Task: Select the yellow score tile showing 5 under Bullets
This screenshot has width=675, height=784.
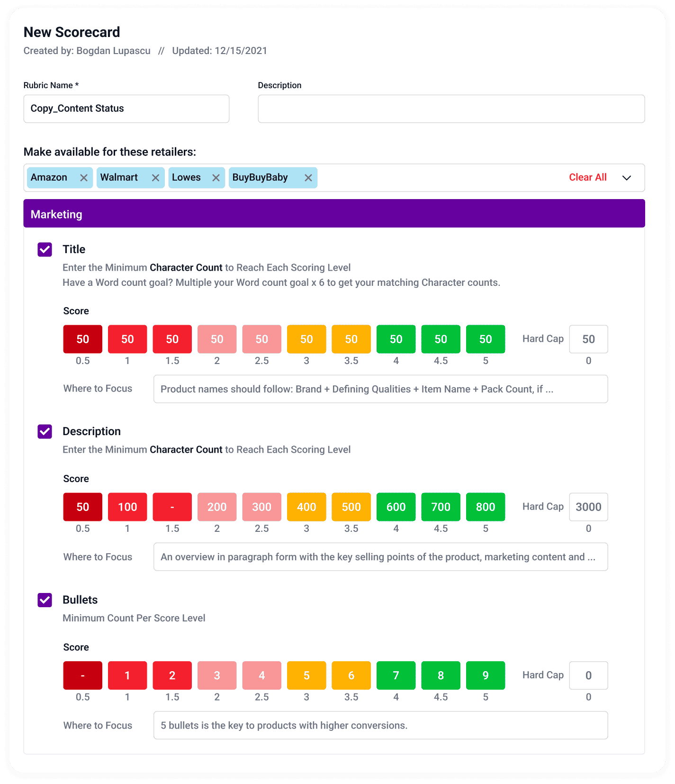Action: pos(306,675)
